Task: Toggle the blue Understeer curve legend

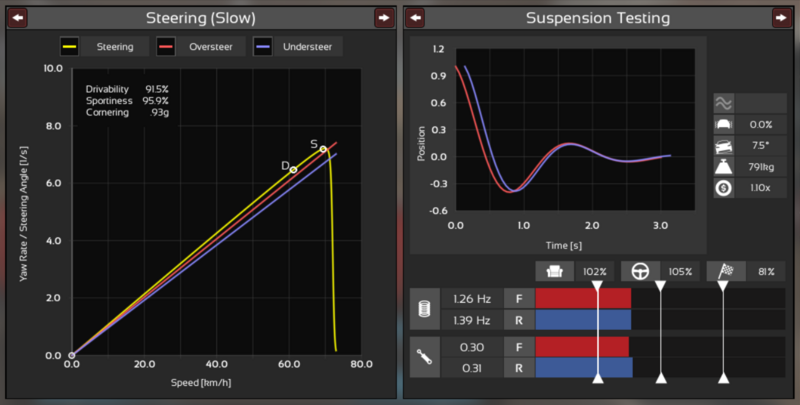Action: 298,46
